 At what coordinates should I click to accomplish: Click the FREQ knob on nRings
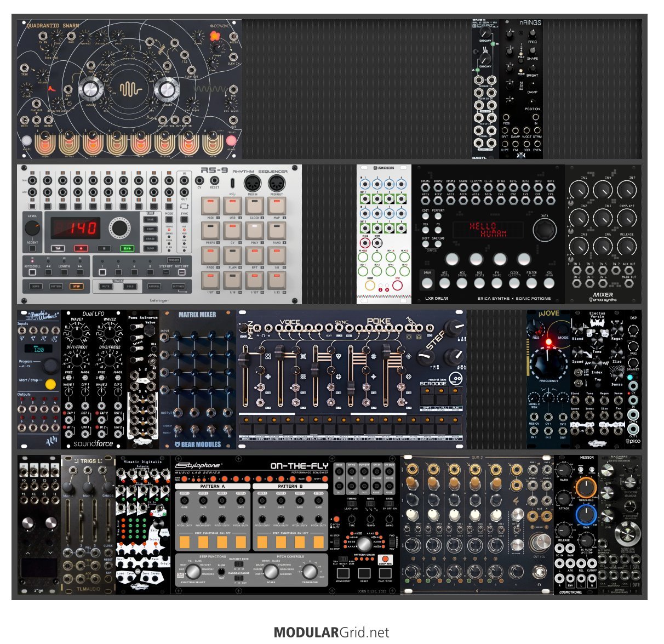532,34
